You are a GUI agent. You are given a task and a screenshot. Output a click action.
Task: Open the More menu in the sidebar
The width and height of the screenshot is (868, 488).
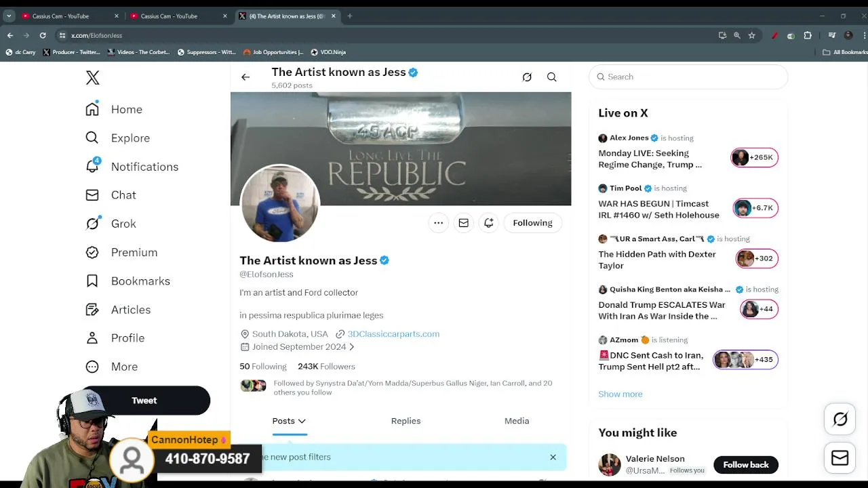tap(112, 366)
